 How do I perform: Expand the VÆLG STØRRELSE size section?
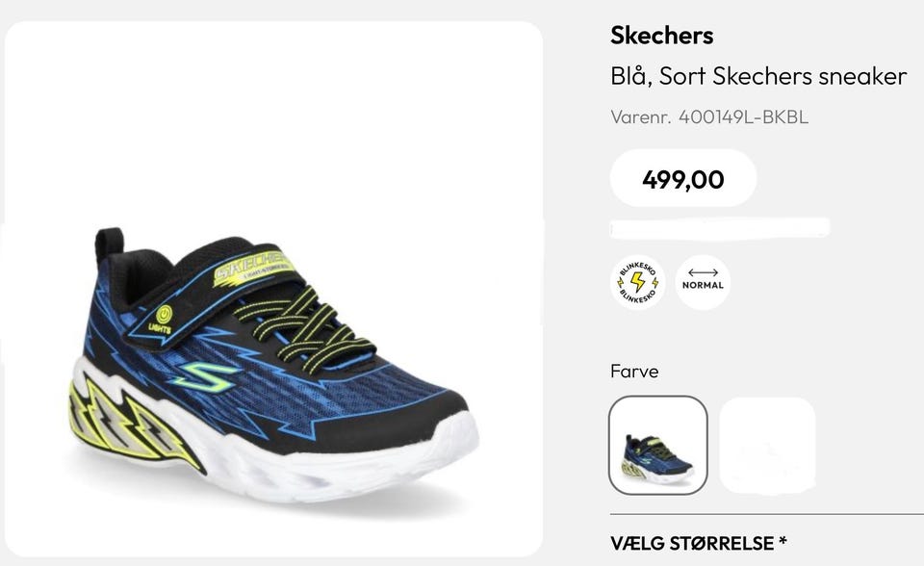[699, 543]
